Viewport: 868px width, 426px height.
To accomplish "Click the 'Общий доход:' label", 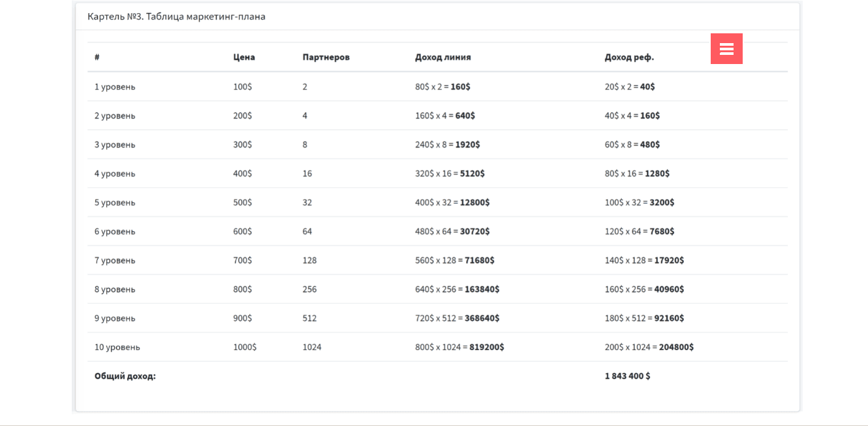I will [x=125, y=376].
